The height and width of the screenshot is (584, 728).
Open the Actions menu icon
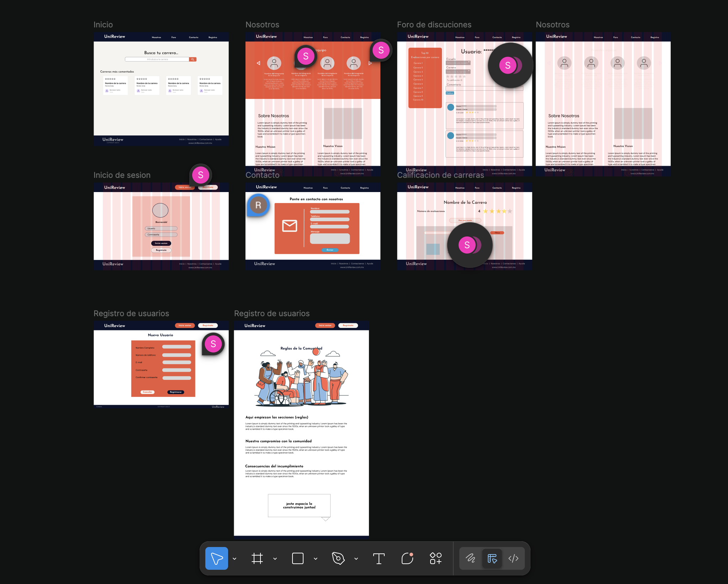point(436,558)
